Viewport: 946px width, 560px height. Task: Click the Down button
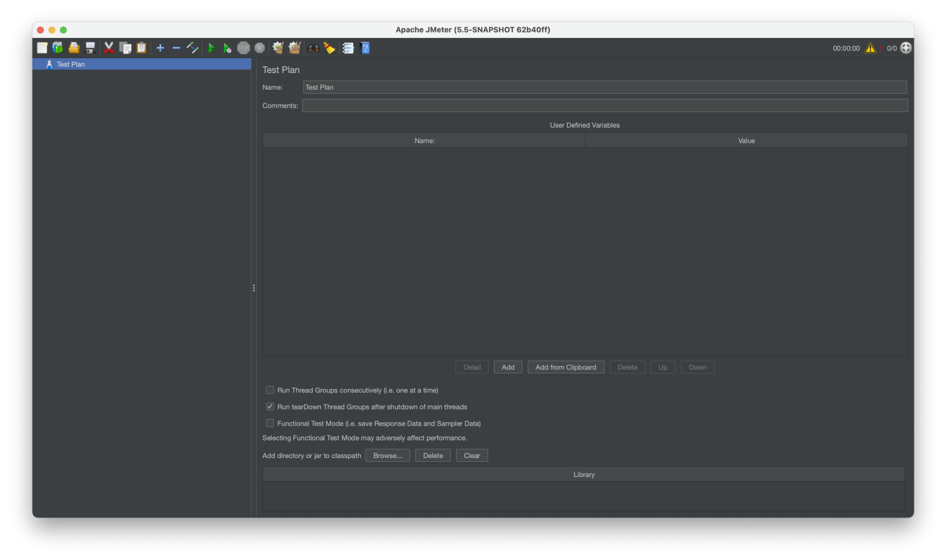(698, 367)
